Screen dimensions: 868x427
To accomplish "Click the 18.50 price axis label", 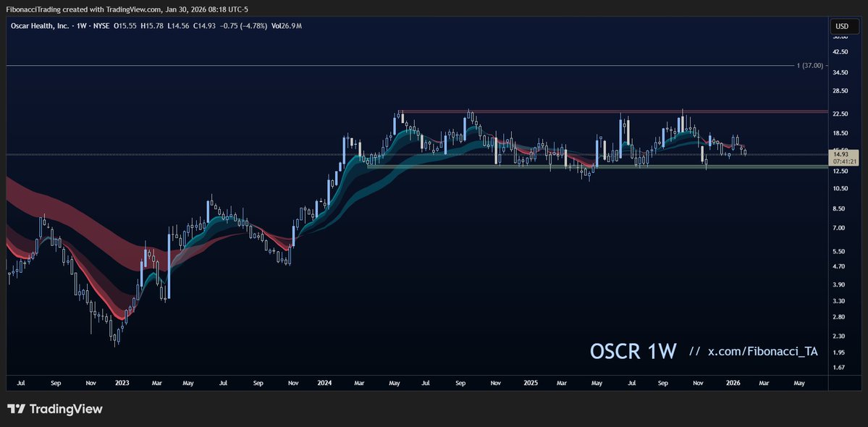I will click(841, 133).
